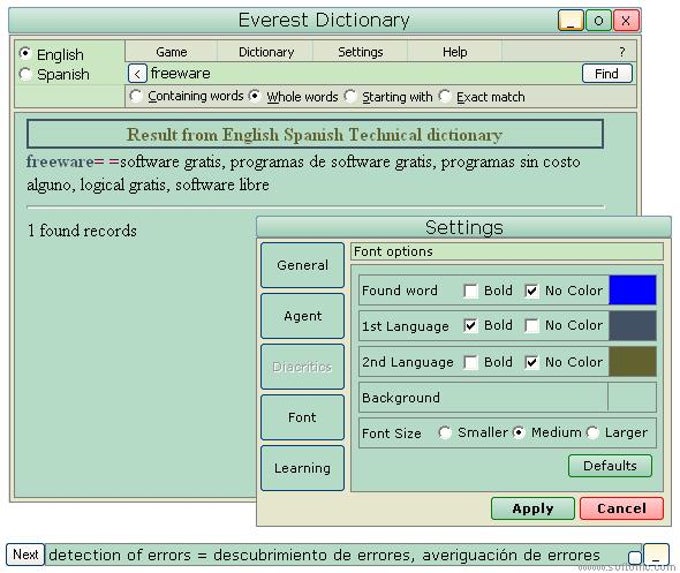
Task: Switch to the Agent settings tab
Action: coord(303,316)
